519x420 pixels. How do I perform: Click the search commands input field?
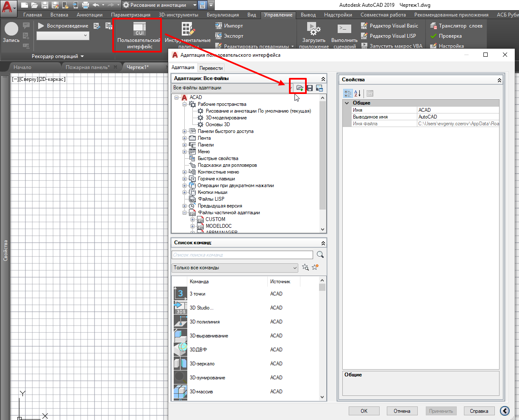(242, 255)
